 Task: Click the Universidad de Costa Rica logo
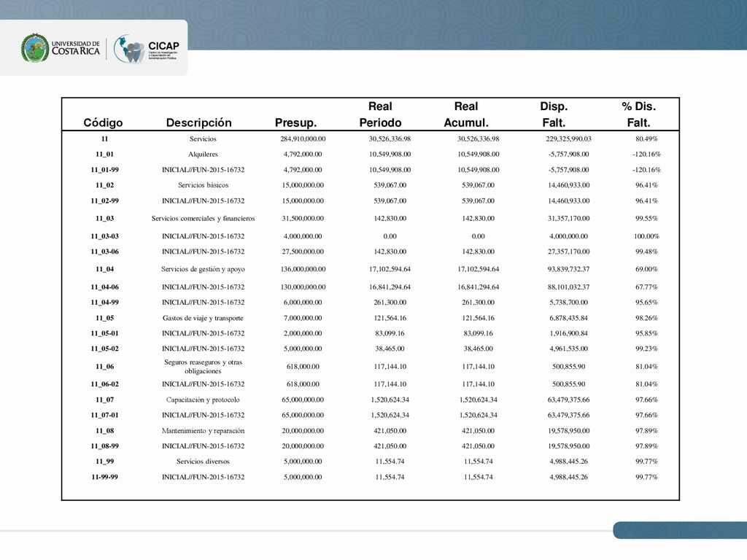61,47
